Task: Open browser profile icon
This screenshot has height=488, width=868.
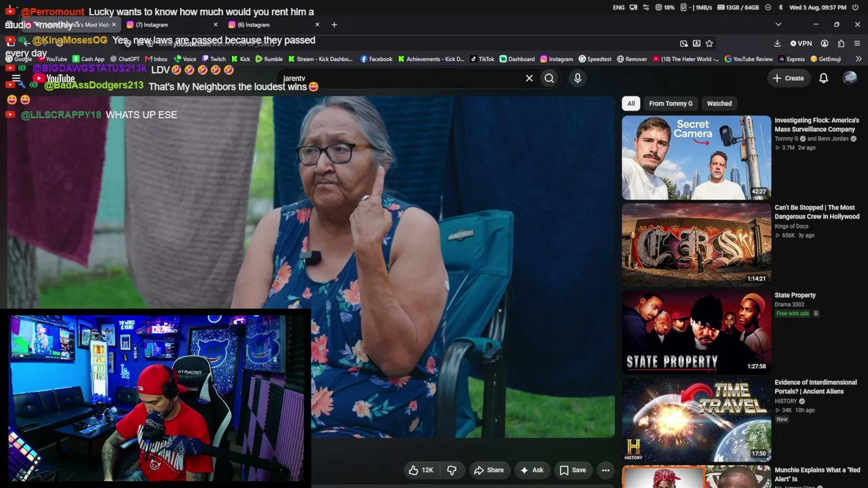Action: tap(825, 43)
